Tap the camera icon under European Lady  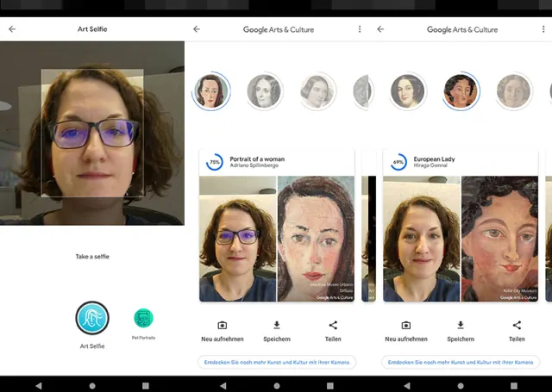406,325
